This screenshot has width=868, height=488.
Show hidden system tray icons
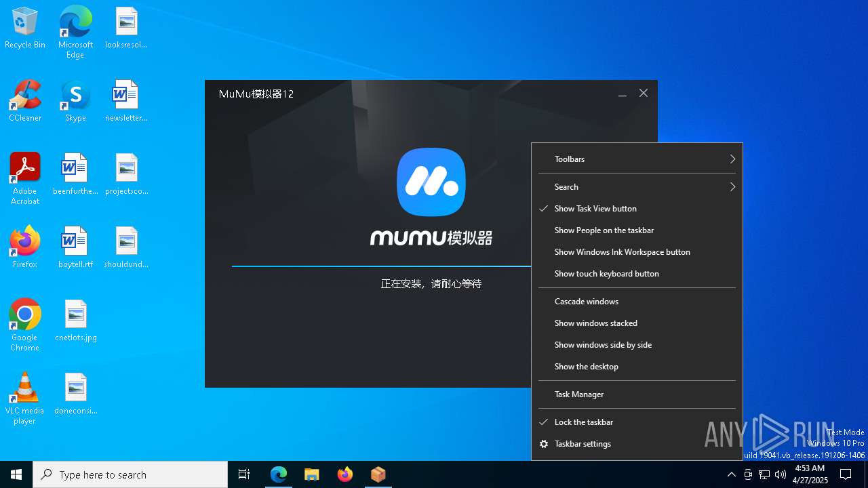(731, 474)
